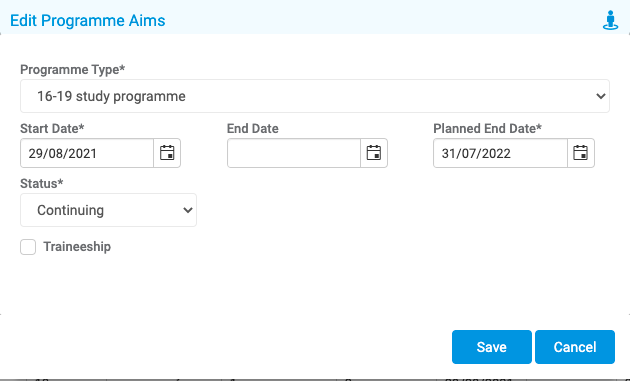Click the Planned End Date label
Screen dimensions: 630x381
pos(487,129)
